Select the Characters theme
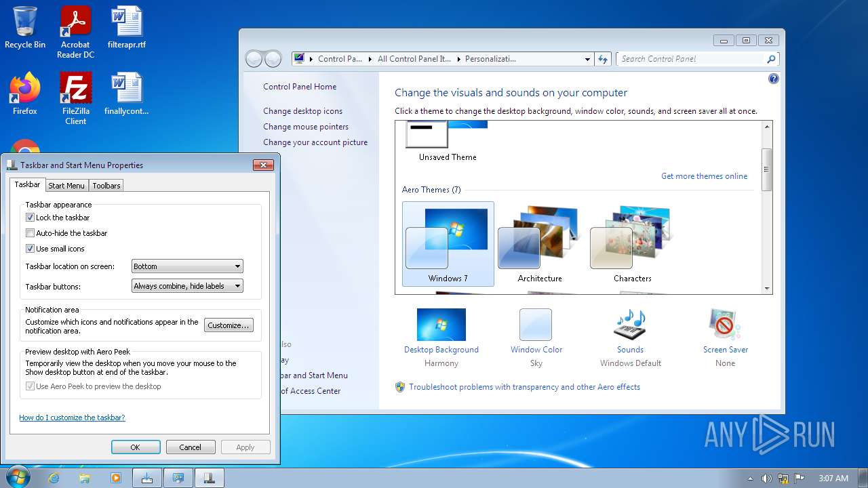The width and height of the screenshot is (868, 488). (x=633, y=244)
